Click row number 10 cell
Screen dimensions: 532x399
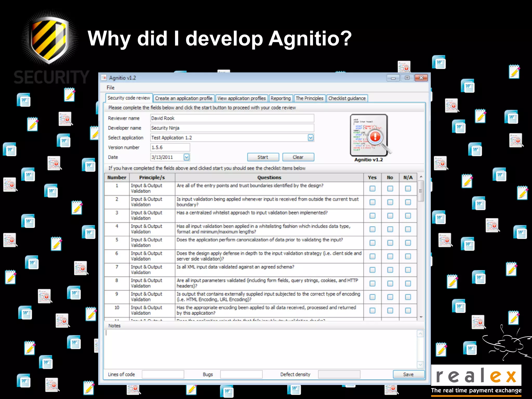[117, 310]
